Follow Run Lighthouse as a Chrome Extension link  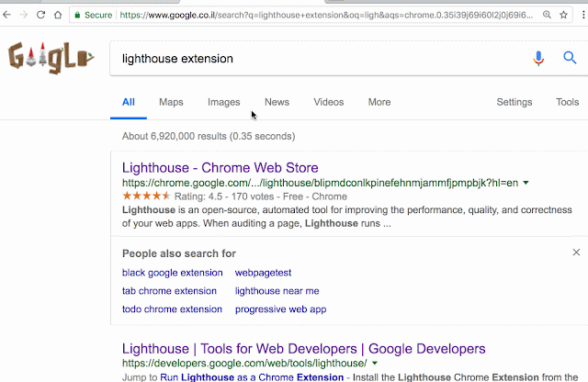[x=252, y=376]
